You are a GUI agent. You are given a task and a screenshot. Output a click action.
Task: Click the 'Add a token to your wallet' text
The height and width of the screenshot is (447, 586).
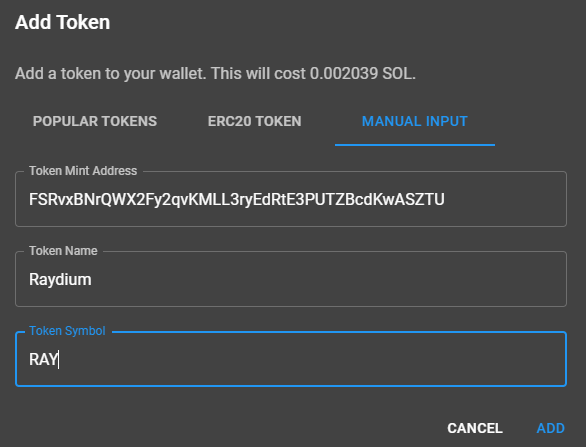111,73
